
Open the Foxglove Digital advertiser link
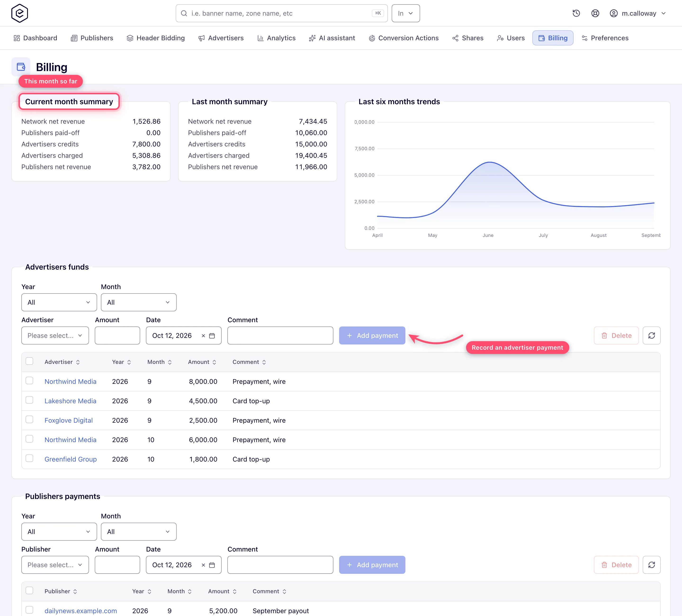pos(69,420)
